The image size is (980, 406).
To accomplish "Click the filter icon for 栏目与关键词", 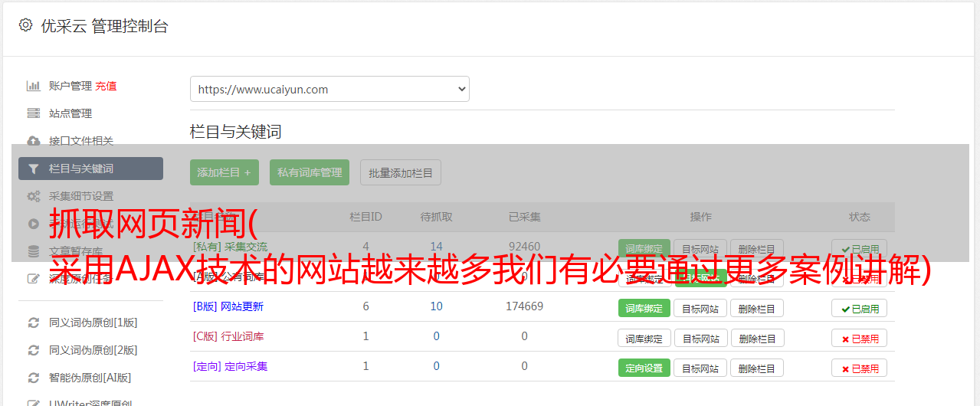I will click(34, 169).
